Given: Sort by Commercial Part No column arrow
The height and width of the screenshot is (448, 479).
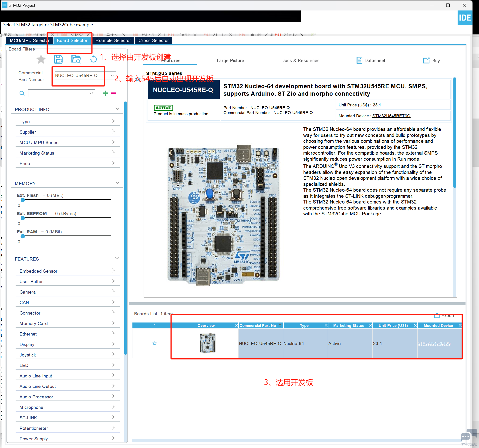Looking at the screenshot, I should (280, 325).
